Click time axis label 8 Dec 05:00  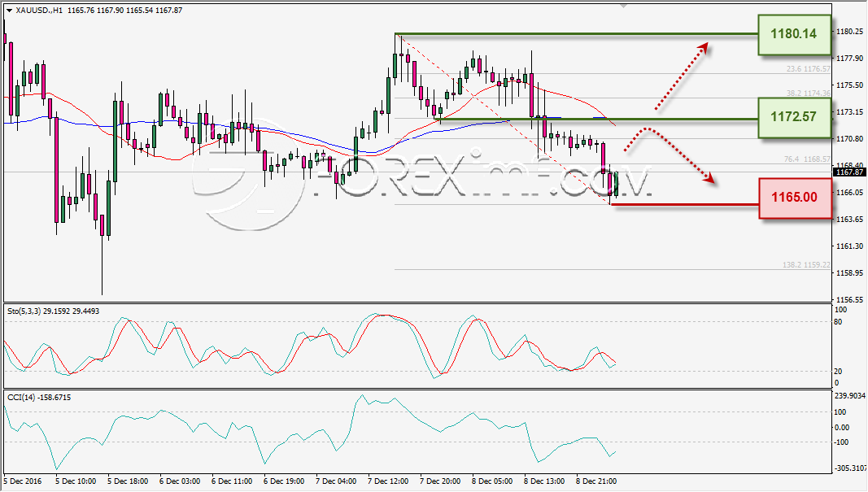click(492, 481)
